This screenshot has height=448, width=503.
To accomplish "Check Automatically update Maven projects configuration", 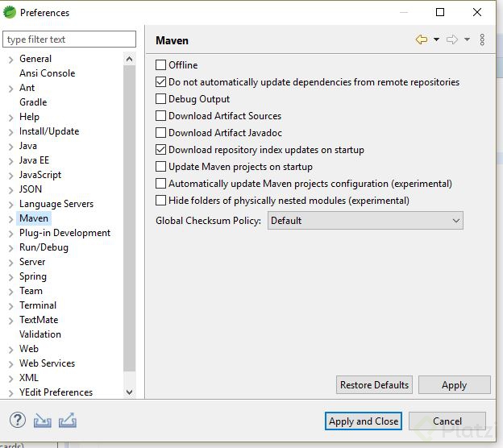I will [x=160, y=184].
